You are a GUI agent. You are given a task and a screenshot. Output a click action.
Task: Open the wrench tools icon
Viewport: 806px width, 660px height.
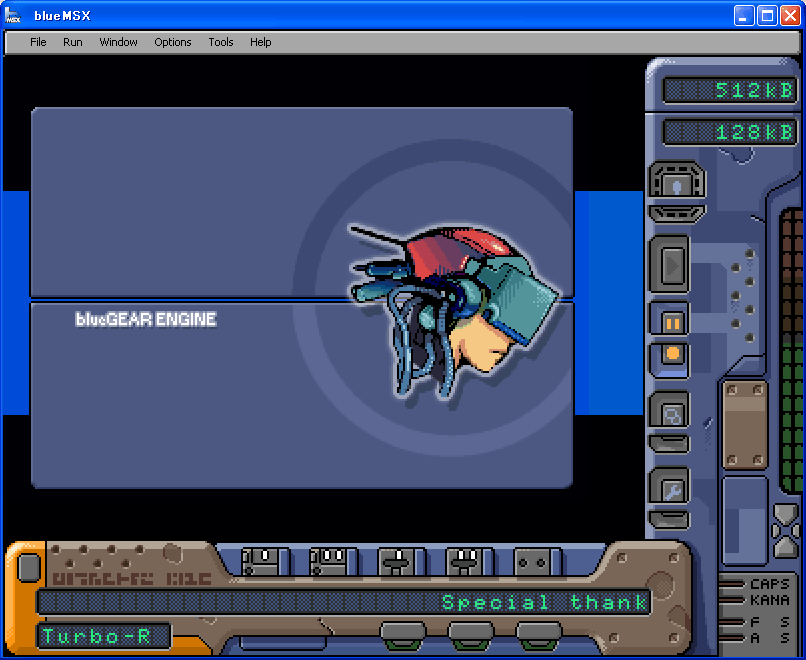(x=670, y=489)
